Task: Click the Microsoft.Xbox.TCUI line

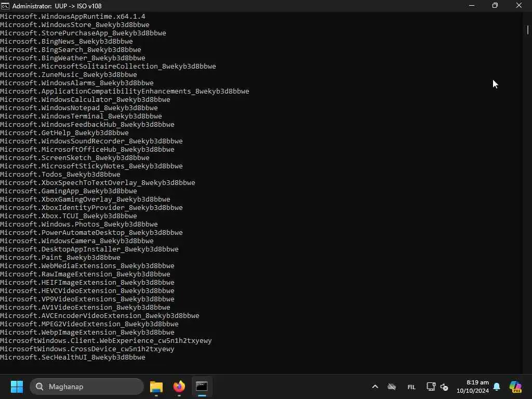Action: pyautogui.click(x=69, y=216)
